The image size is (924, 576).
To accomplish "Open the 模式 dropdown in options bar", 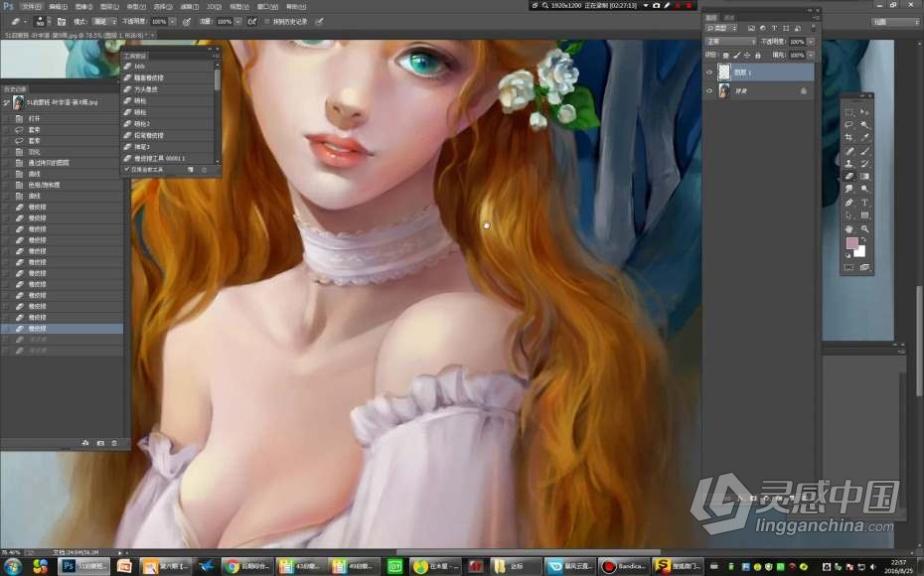I will 105,21.
